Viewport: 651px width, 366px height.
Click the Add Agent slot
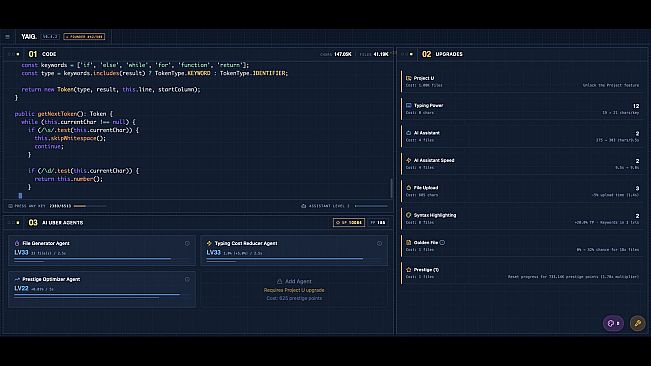[x=294, y=289]
